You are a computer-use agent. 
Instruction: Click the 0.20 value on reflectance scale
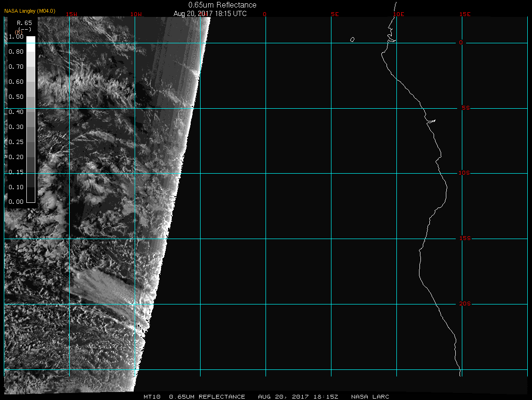tap(16, 157)
